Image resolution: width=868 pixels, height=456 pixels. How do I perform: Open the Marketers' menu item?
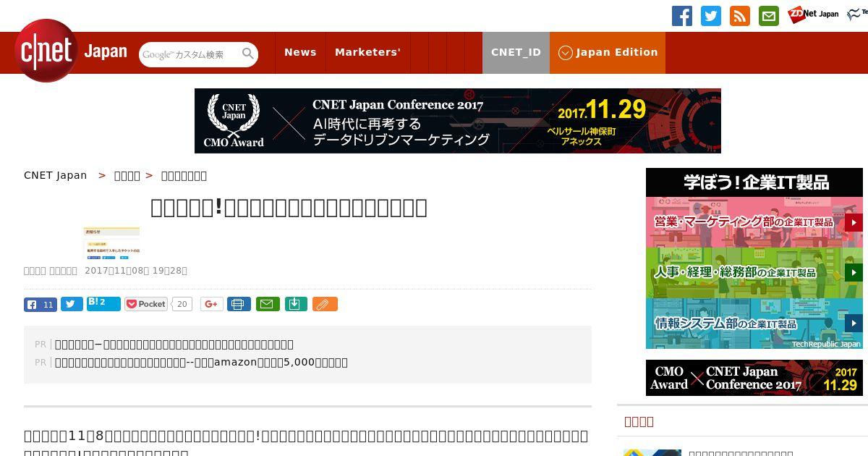[x=367, y=52]
